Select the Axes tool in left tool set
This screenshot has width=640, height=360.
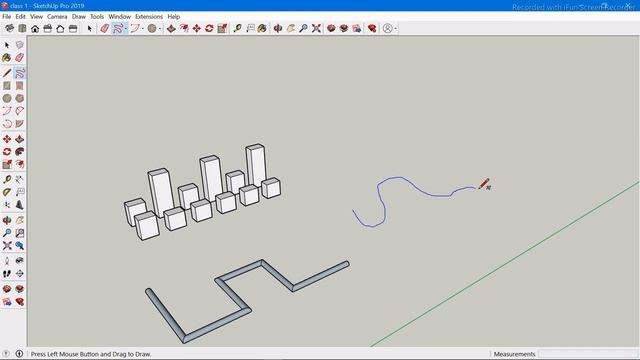(x=7, y=204)
